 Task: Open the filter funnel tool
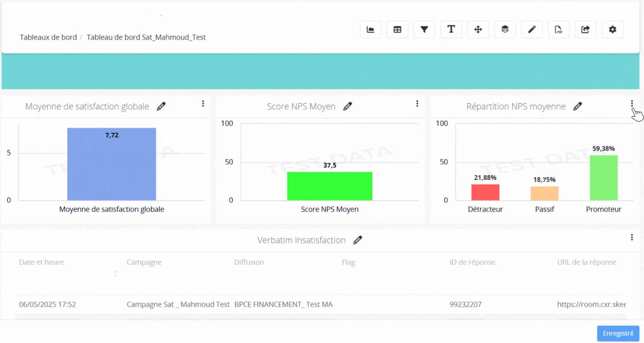[424, 30]
